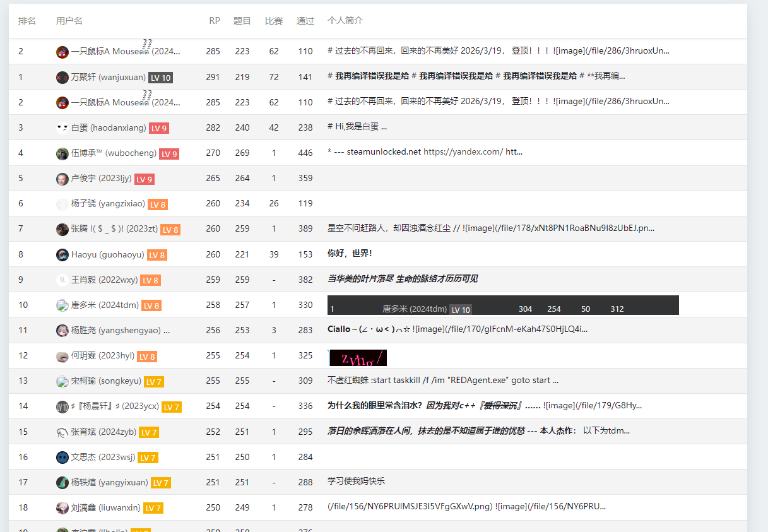Click the LV 8 badge of Haoyu
This screenshot has height=532, width=768.
point(157,255)
